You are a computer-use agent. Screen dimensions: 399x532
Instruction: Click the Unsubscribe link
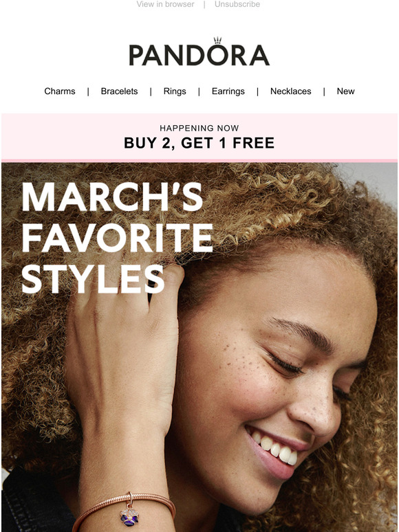coord(237,4)
